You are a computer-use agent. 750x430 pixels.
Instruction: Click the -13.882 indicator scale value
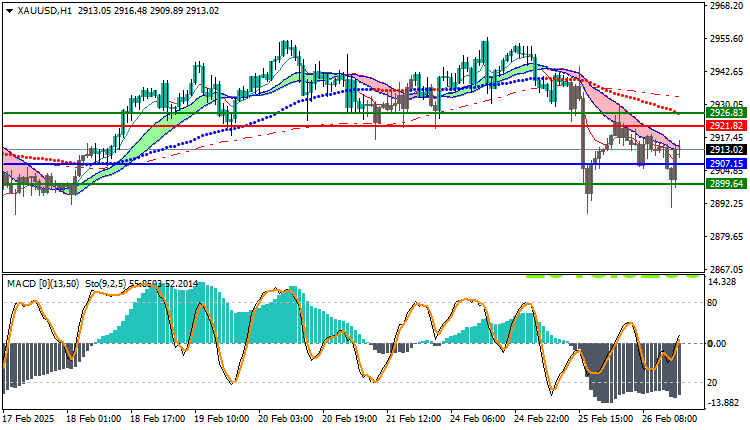click(723, 403)
